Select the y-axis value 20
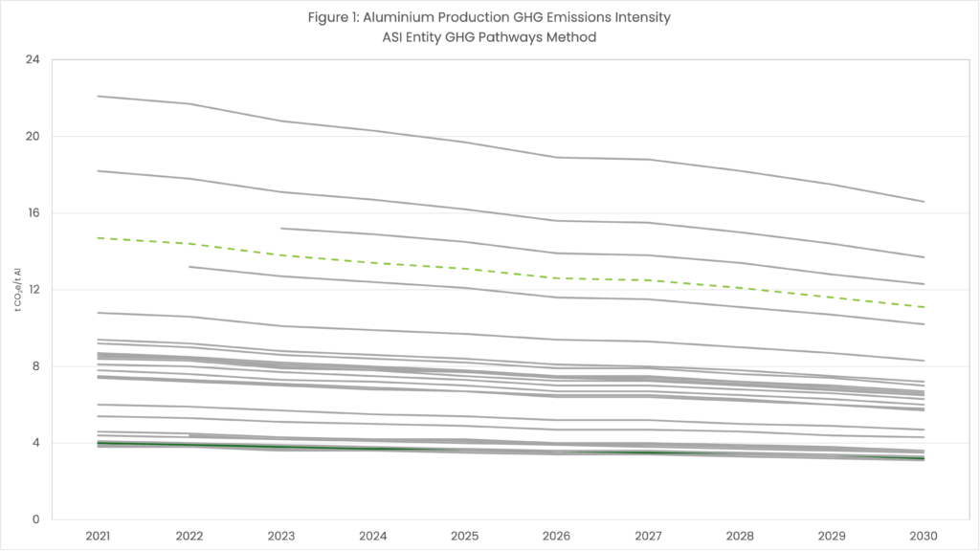 (33, 136)
